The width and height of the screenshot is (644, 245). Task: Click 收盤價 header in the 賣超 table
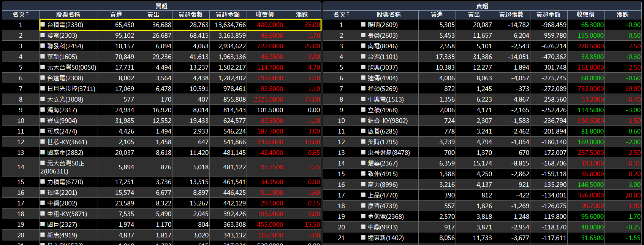[585, 14]
